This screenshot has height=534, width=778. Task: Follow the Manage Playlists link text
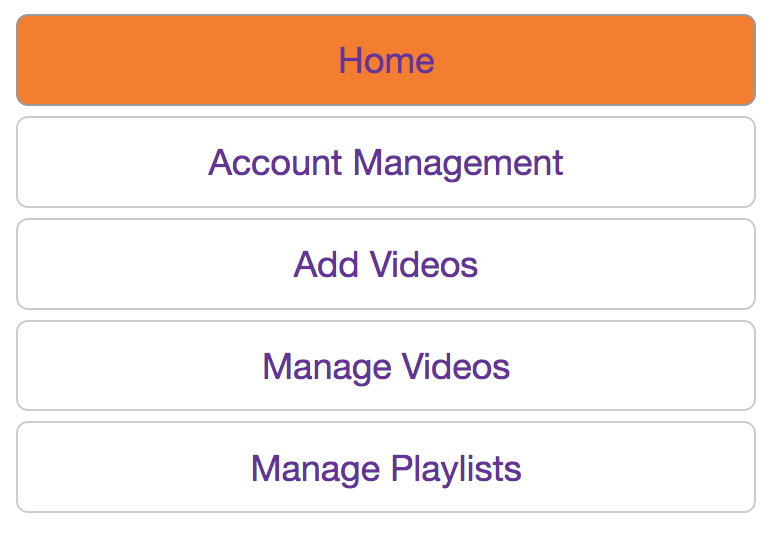[386, 469]
